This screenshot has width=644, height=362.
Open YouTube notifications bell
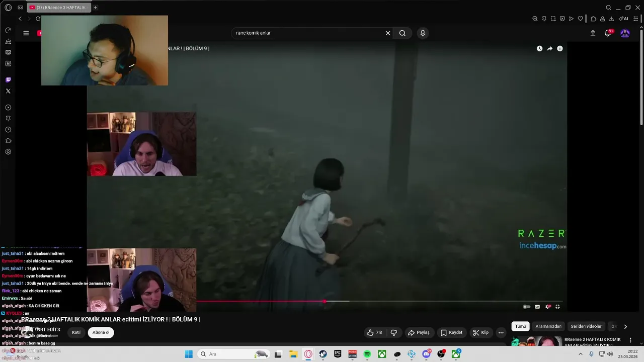coord(608,33)
